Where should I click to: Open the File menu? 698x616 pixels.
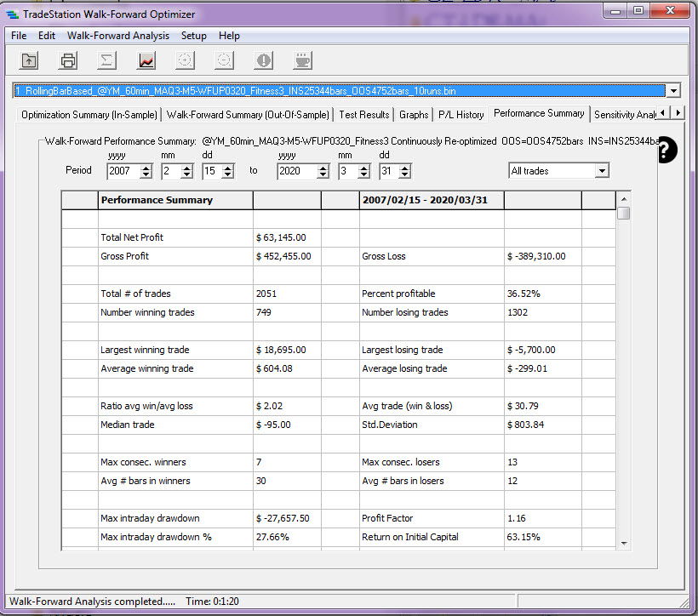[19, 36]
